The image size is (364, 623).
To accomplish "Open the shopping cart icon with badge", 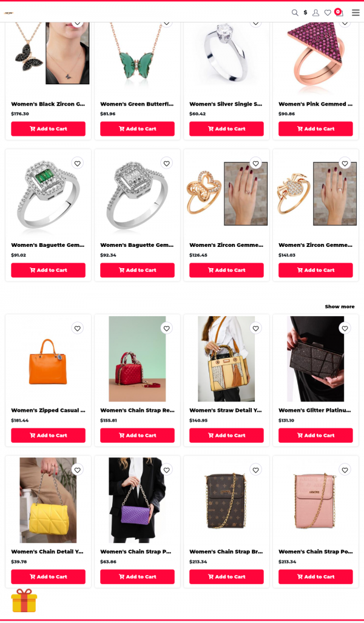I will pos(339,12).
